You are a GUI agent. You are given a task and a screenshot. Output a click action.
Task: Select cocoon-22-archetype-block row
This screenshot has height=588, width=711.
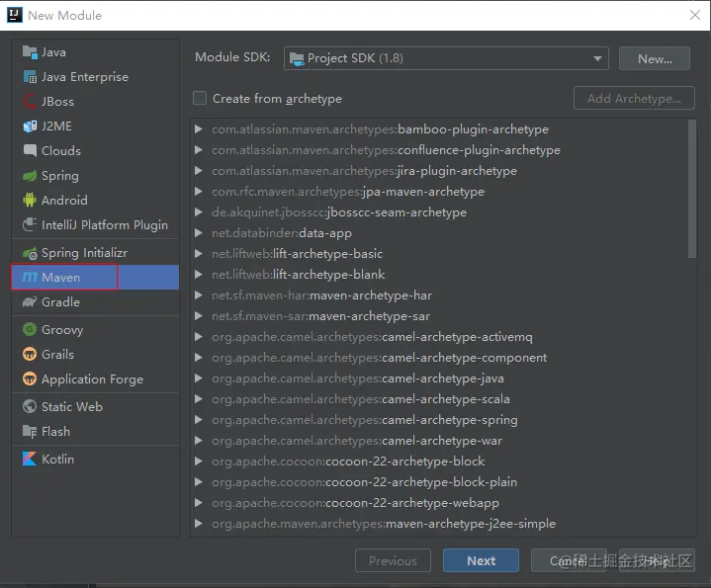click(439, 462)
